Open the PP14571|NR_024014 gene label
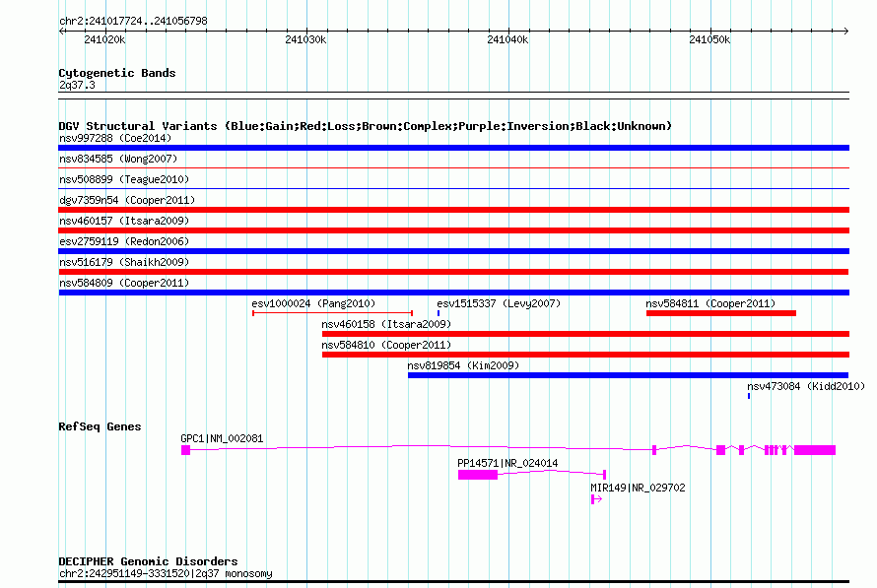877x588 pixels. pyautogui.click(x=507, y=463)
